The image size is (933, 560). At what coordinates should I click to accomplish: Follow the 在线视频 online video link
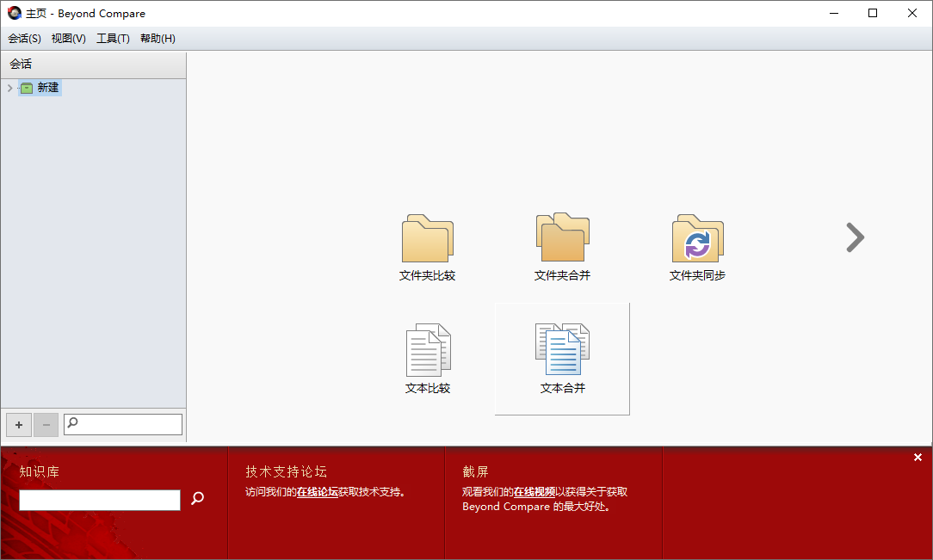[x=534, y=492]
